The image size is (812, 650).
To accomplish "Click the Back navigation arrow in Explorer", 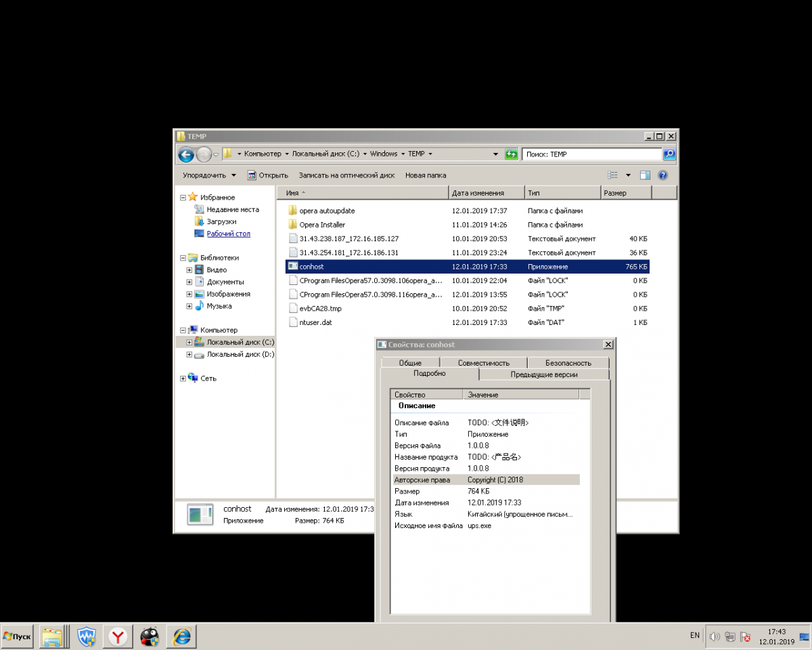I will tap(186, 154).
